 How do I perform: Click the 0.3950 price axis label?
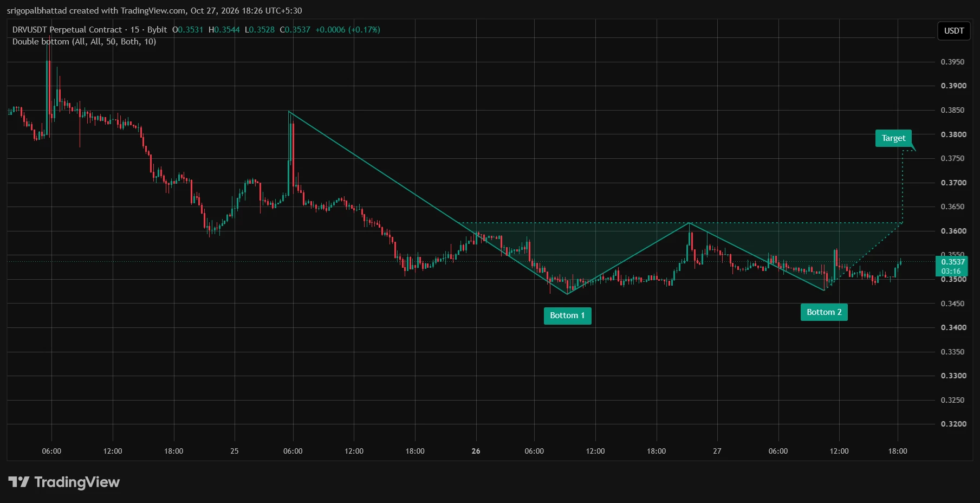(x=952, y=62)
